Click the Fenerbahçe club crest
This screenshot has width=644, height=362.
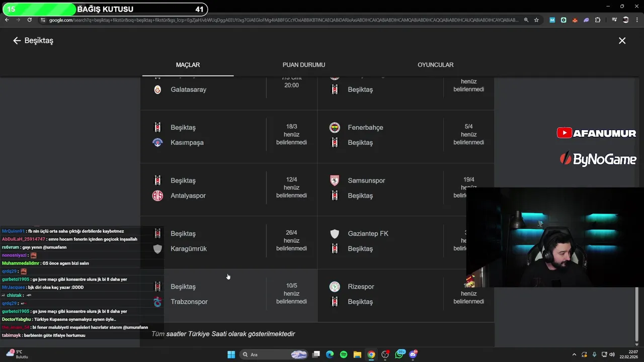[x=335, y=128]
